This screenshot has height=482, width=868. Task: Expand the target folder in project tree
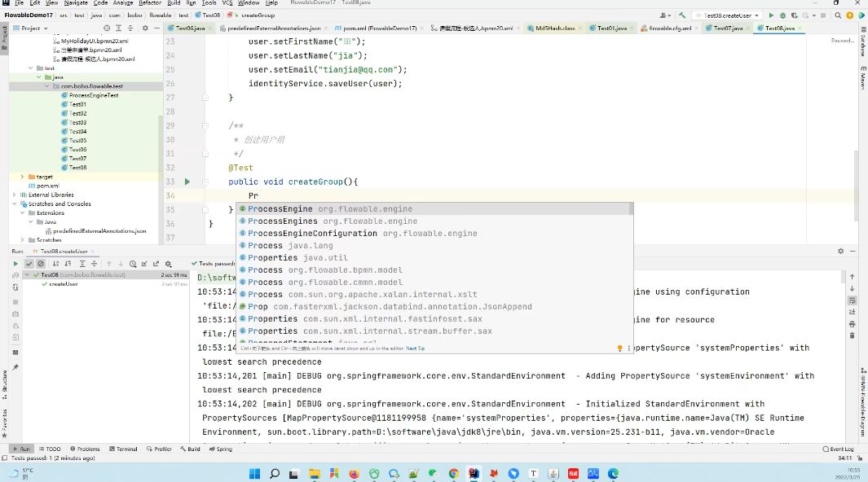22,177
